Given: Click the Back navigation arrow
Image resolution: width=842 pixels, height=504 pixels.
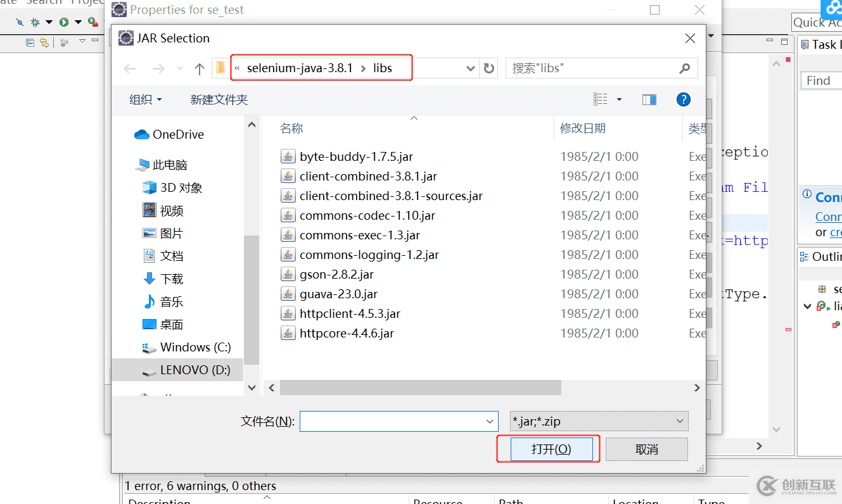Looking at the screenshot, I should point(130,68).
